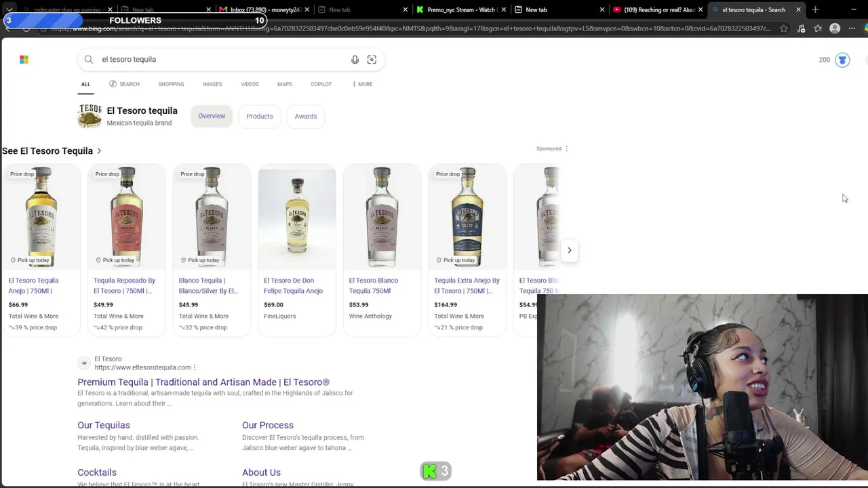
Task: Close the 'Reaching or real?' YouTube tab
Action: [x=700, y=9]
